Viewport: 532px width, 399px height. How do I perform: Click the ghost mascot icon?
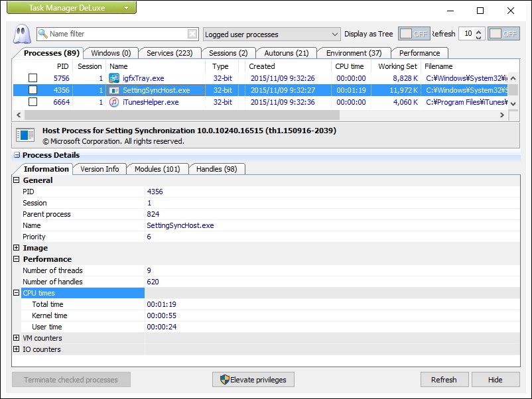(x=22, y=34)
